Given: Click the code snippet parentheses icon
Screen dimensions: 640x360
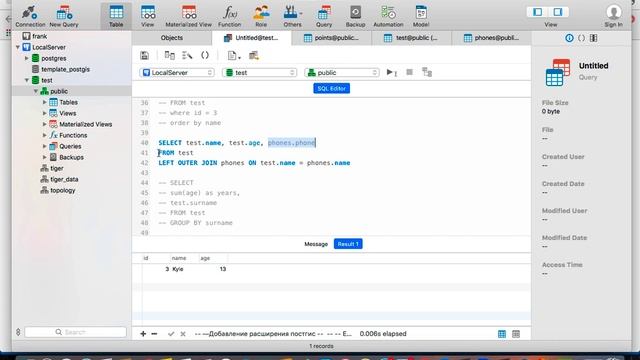Looking at the screenshot, I should [x=205, y=56].
